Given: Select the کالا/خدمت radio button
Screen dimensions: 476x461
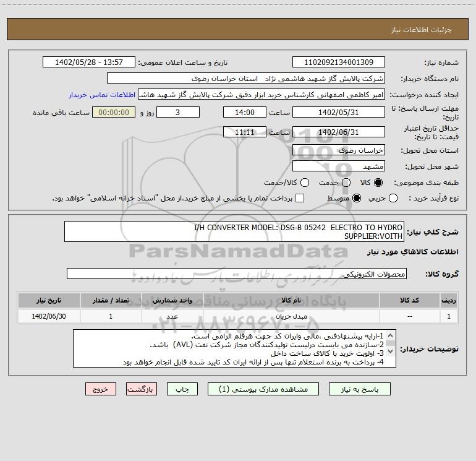Looking at the screenshot, I should (x=305, y=183).
